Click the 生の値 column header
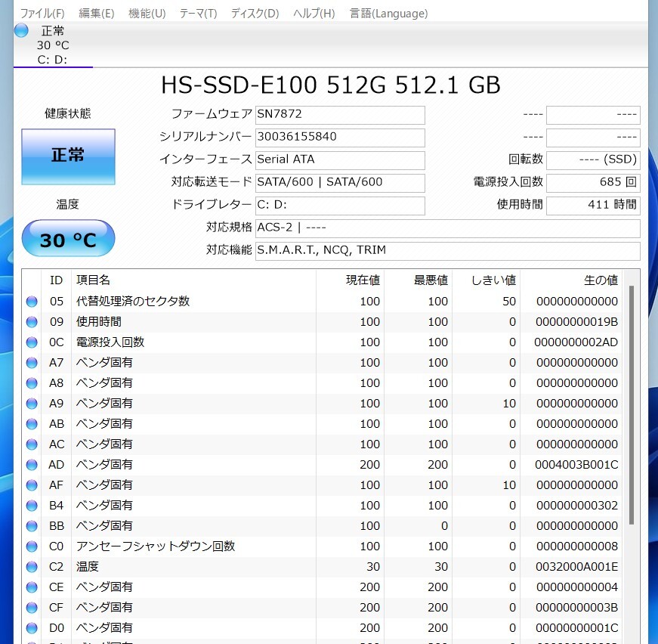658x644 pixels. tap(601, 280)
